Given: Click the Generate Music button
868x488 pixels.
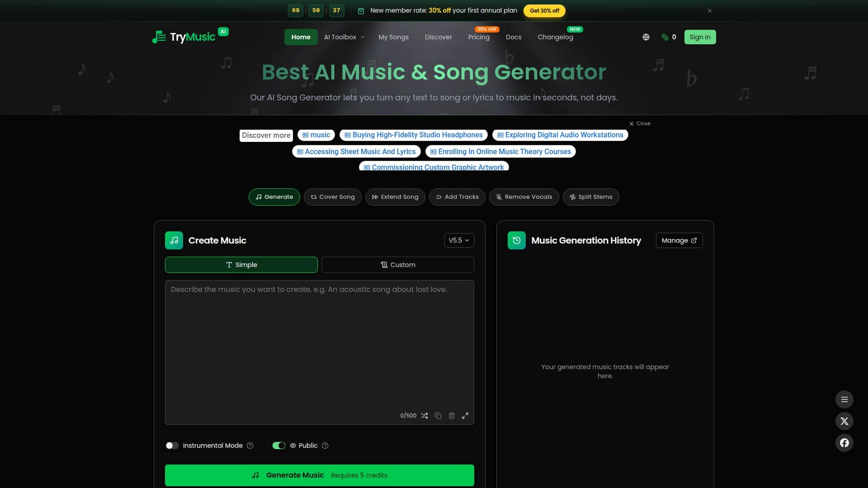Looking at the screenshot, I should 320,475.
